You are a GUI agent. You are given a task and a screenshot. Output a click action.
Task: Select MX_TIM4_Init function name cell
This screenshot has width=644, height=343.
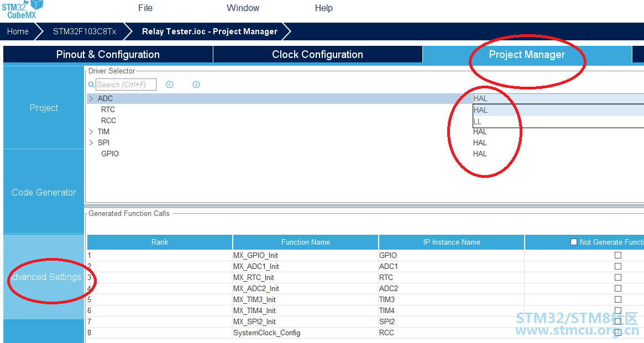[x=305, y=310]
